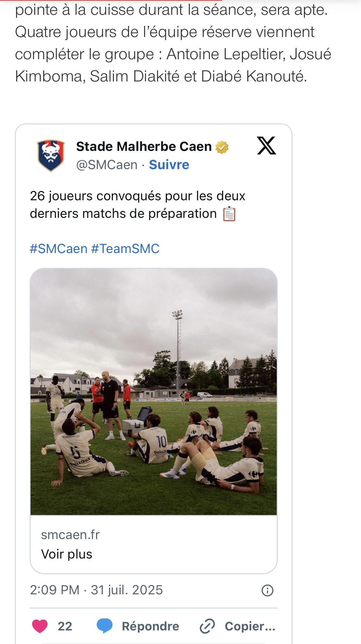The image size is (361, 644).
Task: Click the chain link copy icon
Action: (207, 626)
